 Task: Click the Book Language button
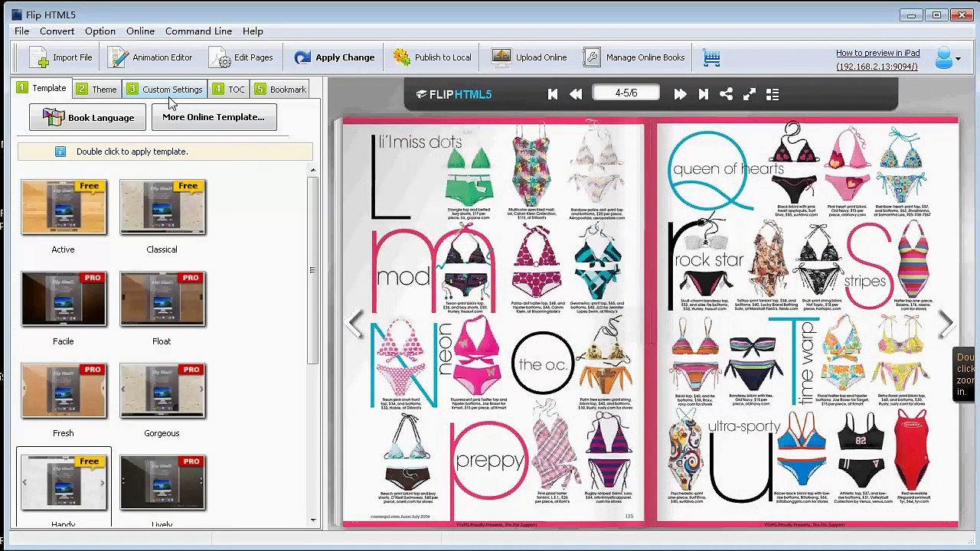click(87, 117)
